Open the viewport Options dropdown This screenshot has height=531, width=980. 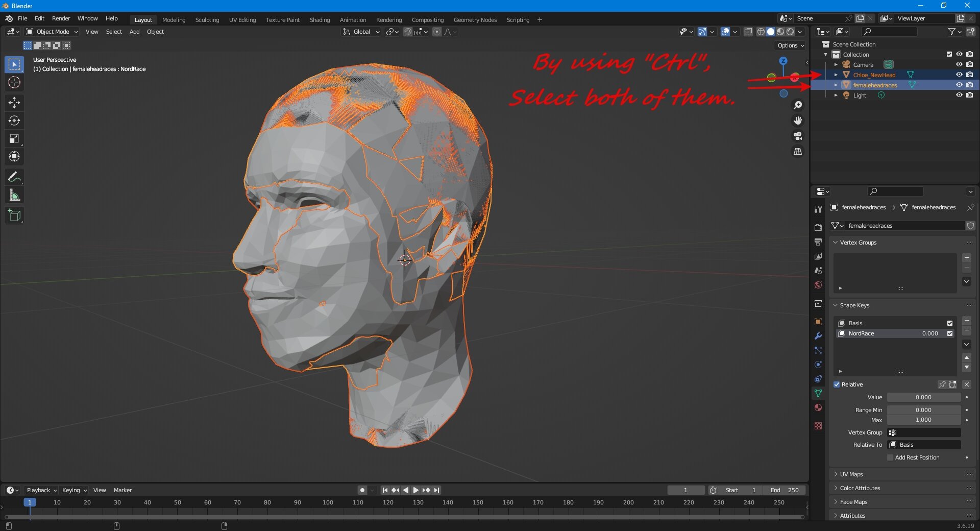coord(791,45)
